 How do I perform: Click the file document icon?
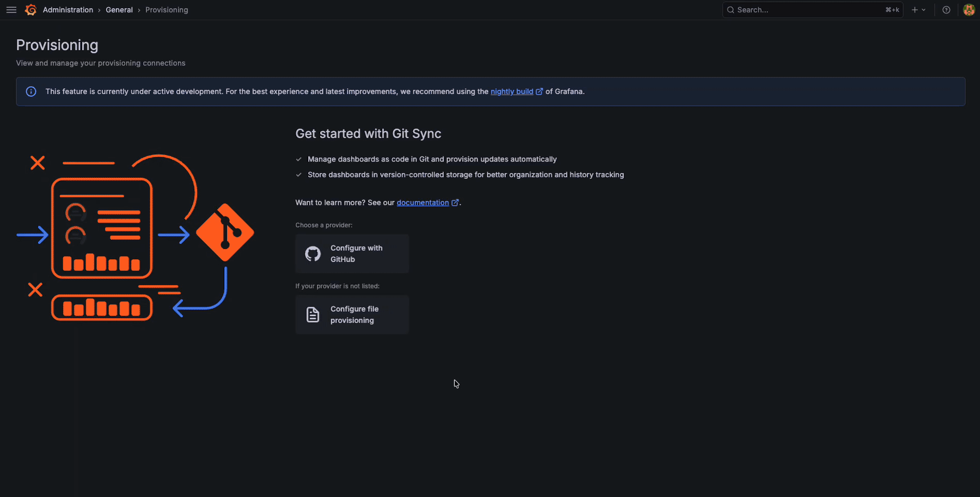click(x=313, y=315)
